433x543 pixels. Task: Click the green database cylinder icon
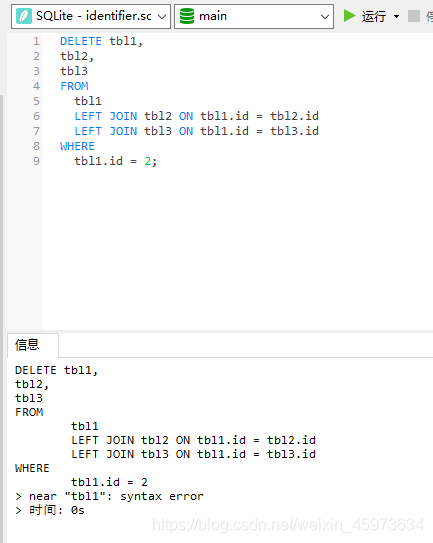(x=187, y=16)
